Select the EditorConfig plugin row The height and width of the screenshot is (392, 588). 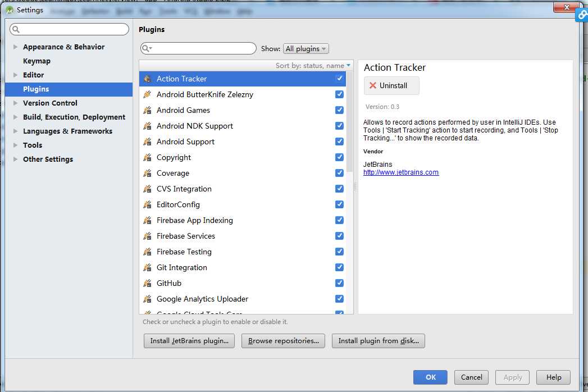click(x=242, y=205)
